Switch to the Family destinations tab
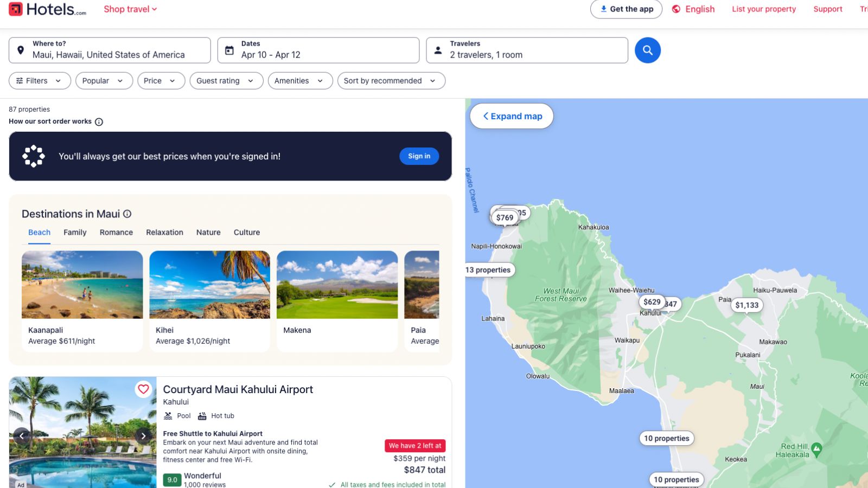868x488 pixels. tap(74, 232)
